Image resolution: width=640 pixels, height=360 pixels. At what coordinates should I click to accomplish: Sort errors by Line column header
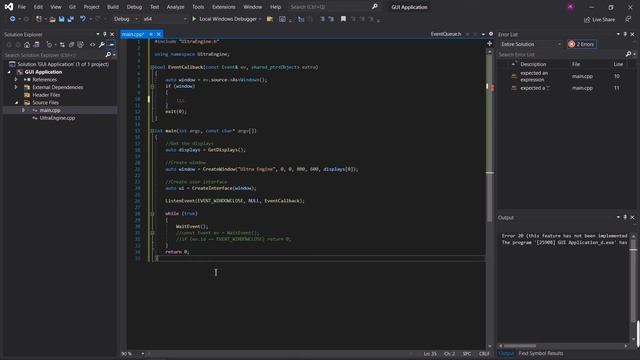click(618, 64)
